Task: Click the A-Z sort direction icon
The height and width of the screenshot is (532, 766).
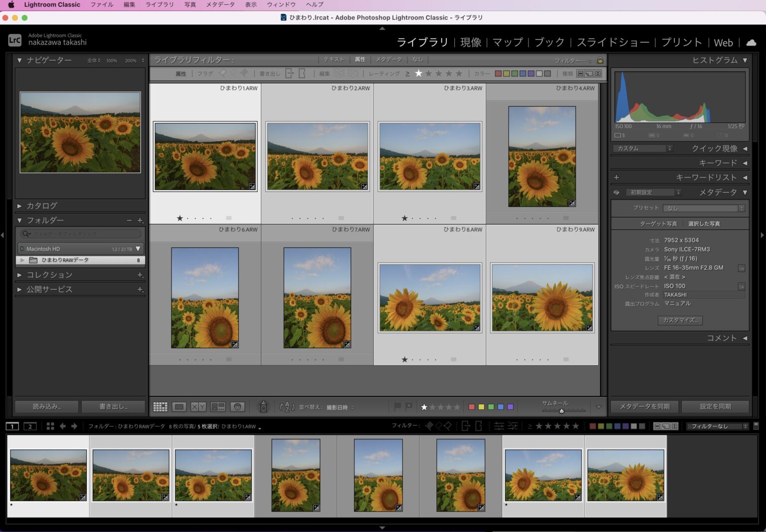Action: point(287,407)
